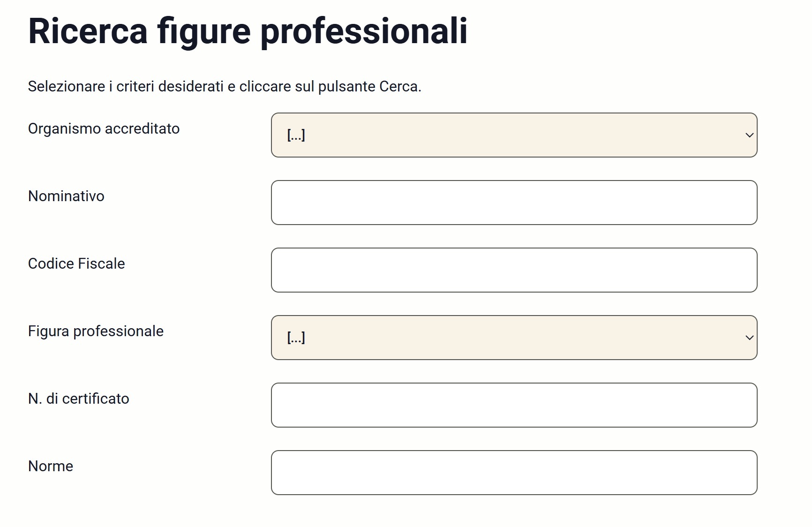Click into the Norme input field
Image resolution: width=812 pixels, height=527 pixels.
point(514,473)
